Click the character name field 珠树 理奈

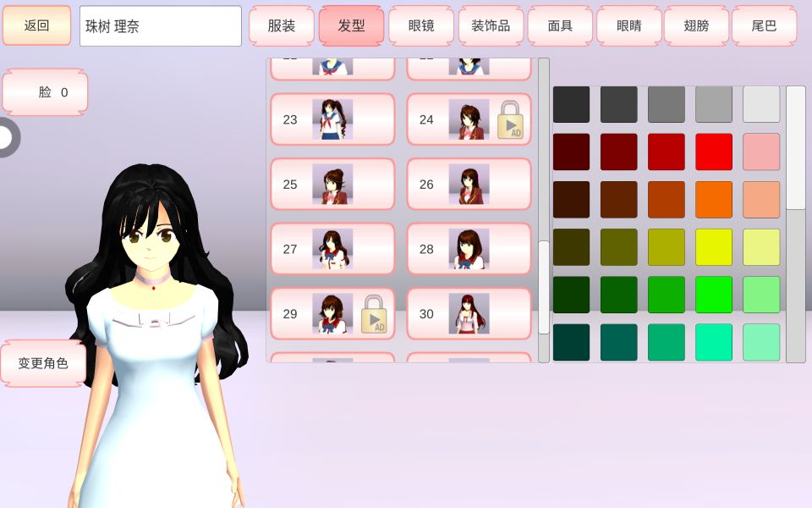161,26
